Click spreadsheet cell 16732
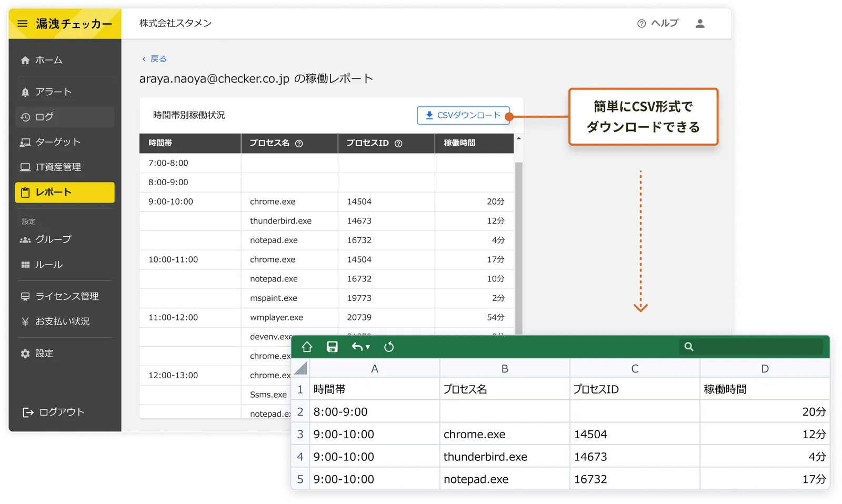Screen dimensions: 842x504 (635, 479)
